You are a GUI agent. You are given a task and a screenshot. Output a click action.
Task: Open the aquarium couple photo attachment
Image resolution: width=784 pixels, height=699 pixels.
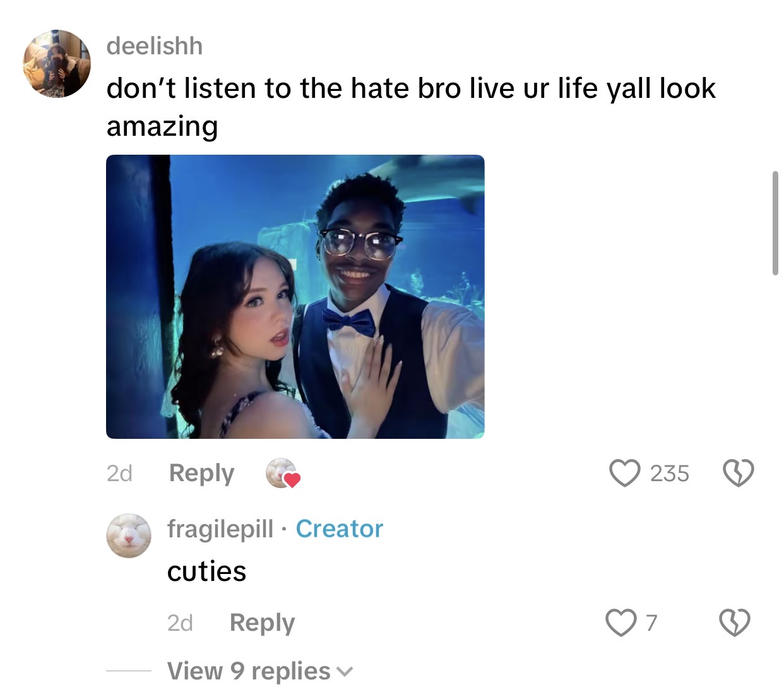(295, 297)
